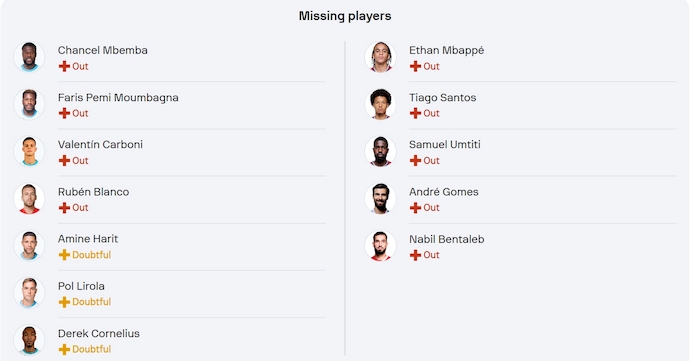Click the red Out cross under Ethan Mbappé

click(415, 66)
